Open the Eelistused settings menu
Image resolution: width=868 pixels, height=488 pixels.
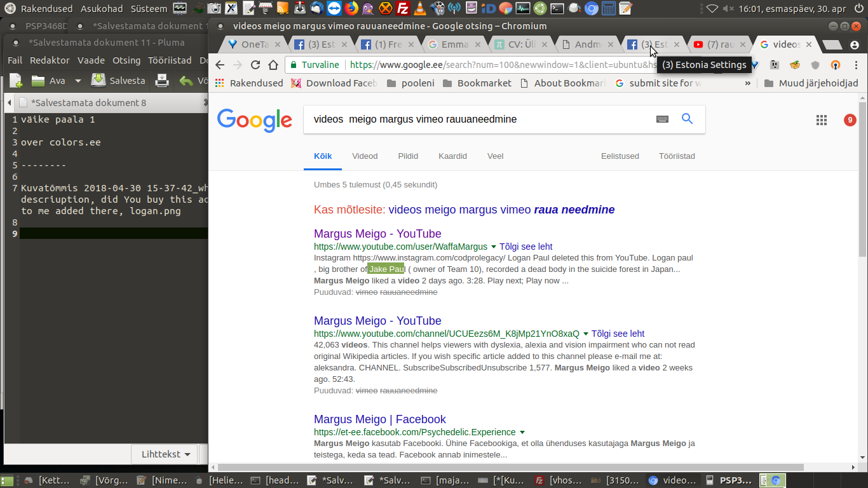coord(620,156)
